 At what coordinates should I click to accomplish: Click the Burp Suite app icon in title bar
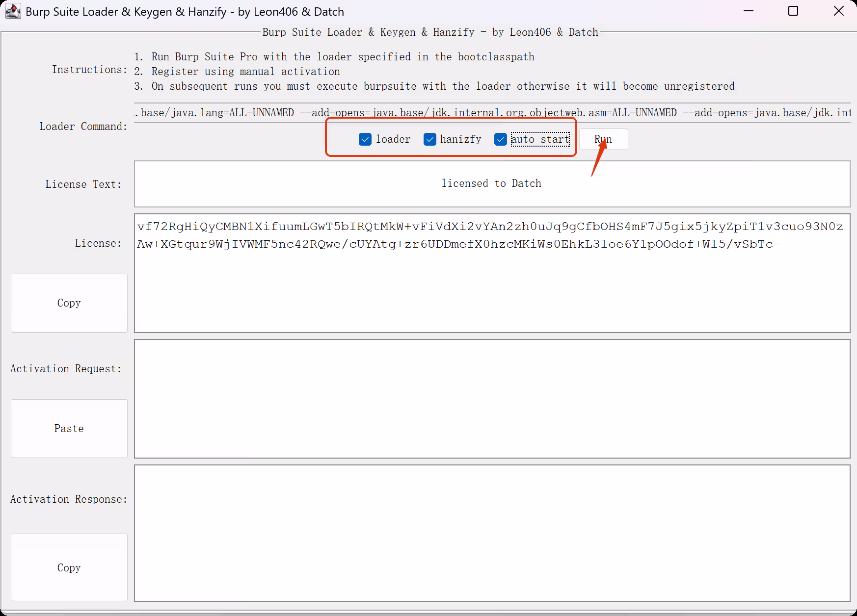tap(13, 11)
